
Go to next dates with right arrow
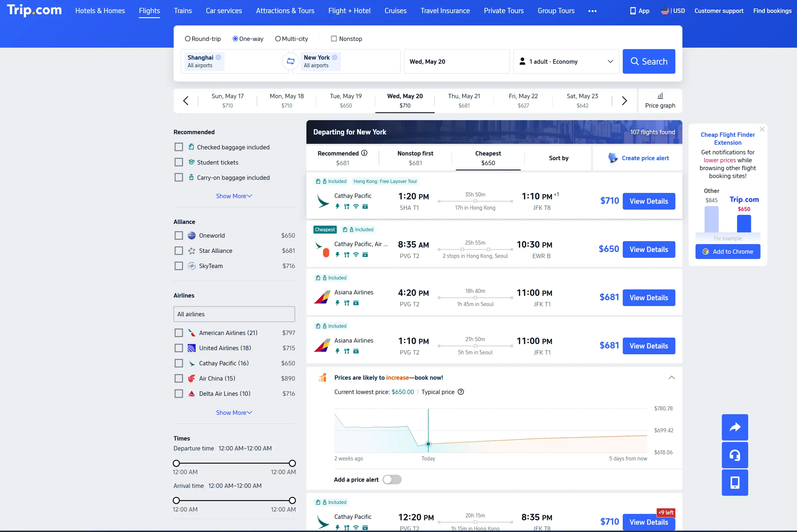624,101
